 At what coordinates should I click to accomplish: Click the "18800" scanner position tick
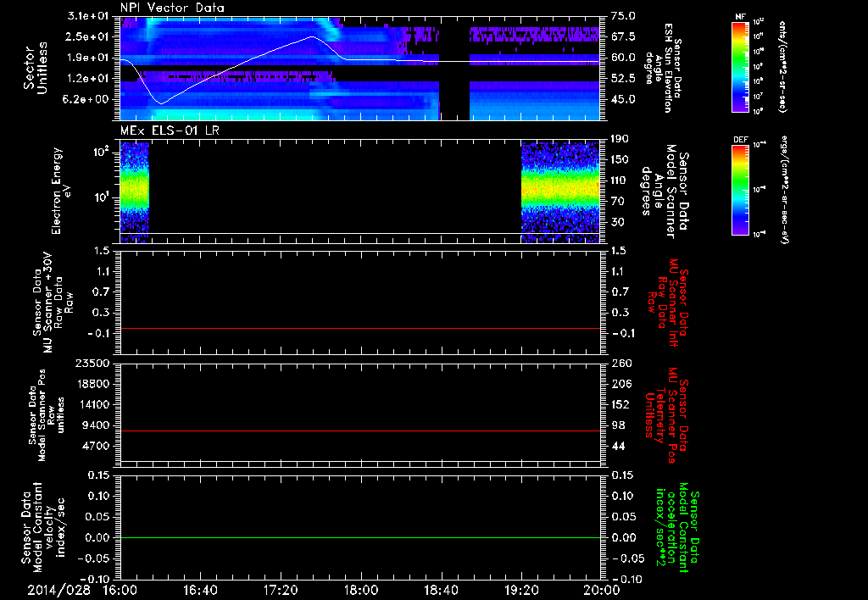(x=94, y=384)
